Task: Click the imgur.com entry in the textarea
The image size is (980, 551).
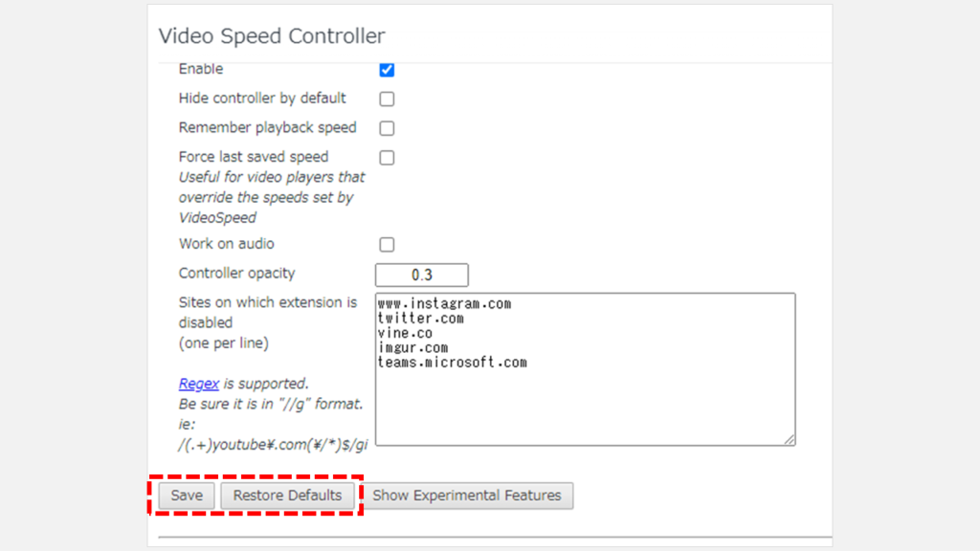Action: tap(412, 348)
